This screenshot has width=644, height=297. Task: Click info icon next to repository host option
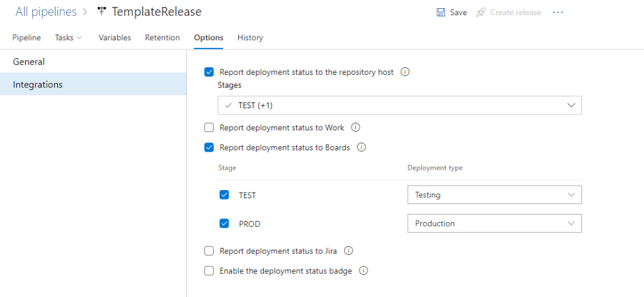pyautogui.click(x=405, y=72)
